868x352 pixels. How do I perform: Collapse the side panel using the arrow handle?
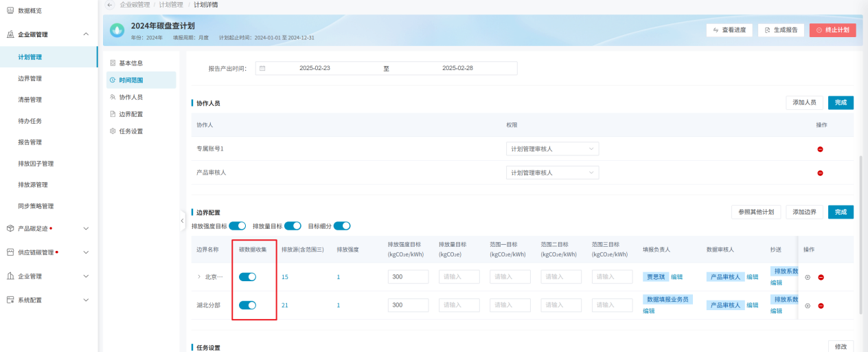(182, 221)
